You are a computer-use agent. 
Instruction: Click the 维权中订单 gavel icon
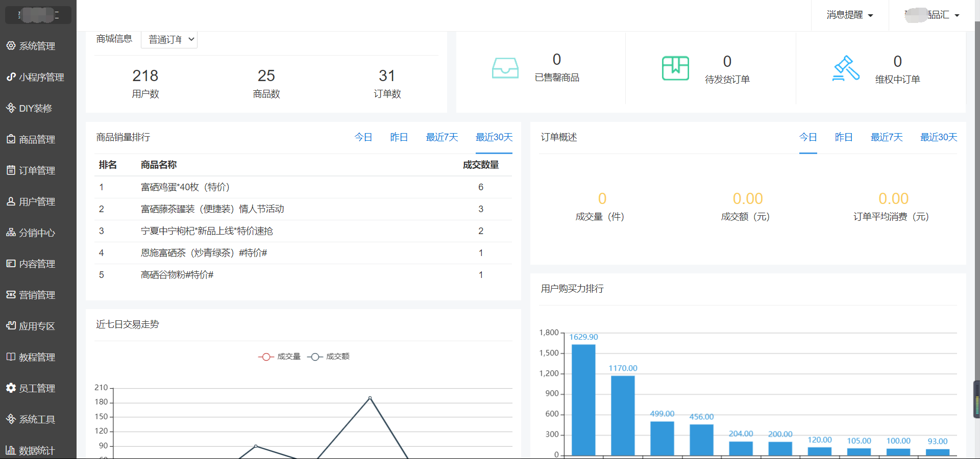point(846,68)
